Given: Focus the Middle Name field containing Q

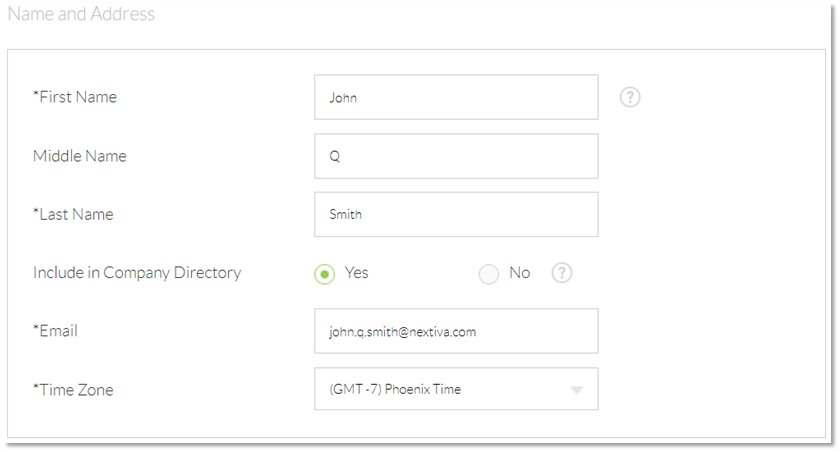Looking at the screenshot, I should coord(456,156).
